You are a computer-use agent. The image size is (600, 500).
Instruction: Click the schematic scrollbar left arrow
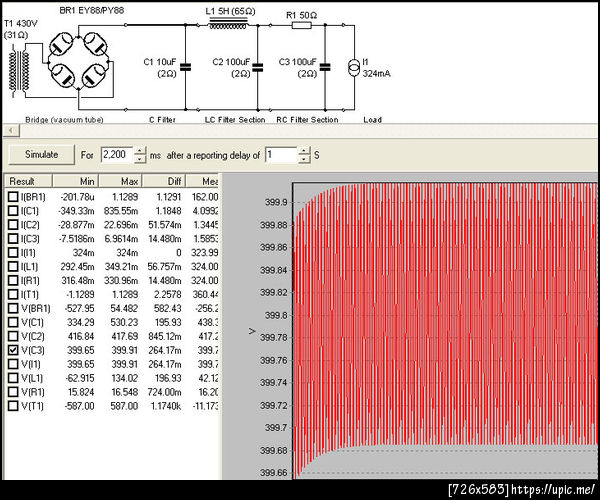(11, 131)
